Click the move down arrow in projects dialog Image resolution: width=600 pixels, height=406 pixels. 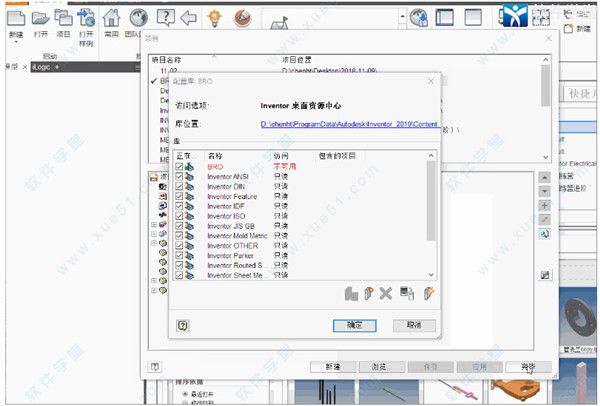tap(545, 191)
